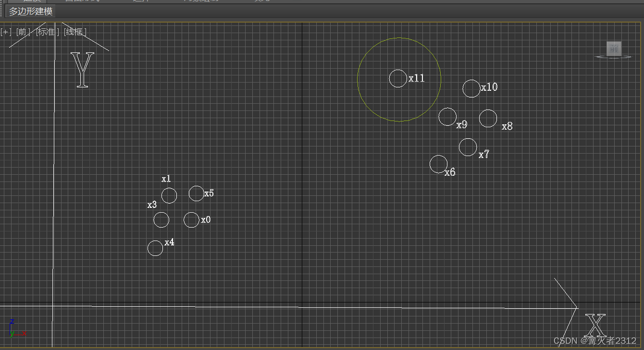
Task: Select the circle beside x0
Action: [x=191, y=220]
